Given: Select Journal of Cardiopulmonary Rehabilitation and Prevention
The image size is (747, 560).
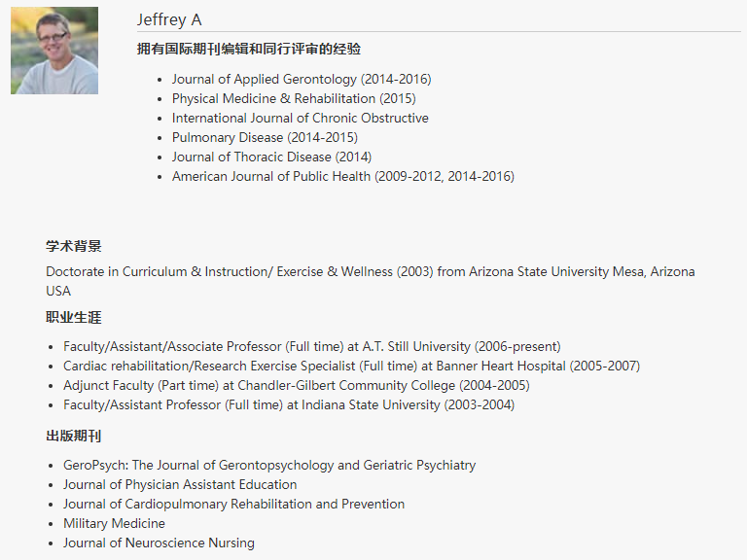Looking at the screenshot, I should click(233, 505).
